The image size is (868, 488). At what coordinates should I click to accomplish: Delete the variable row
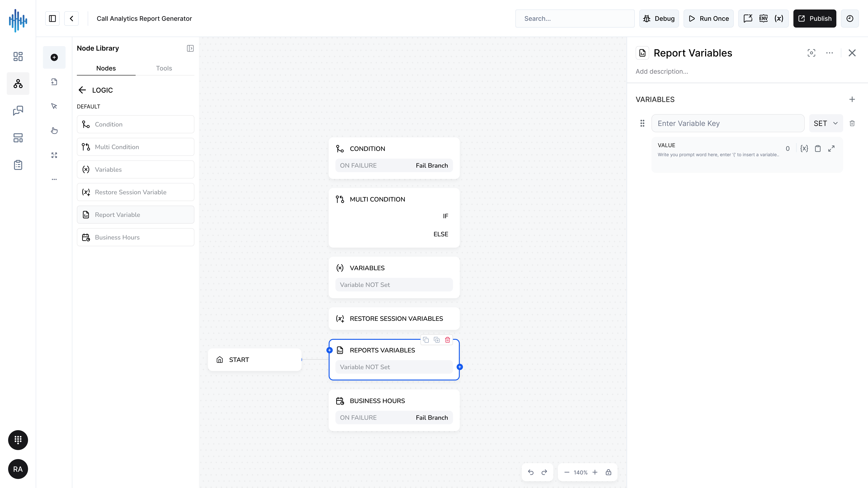coord(852,123)
